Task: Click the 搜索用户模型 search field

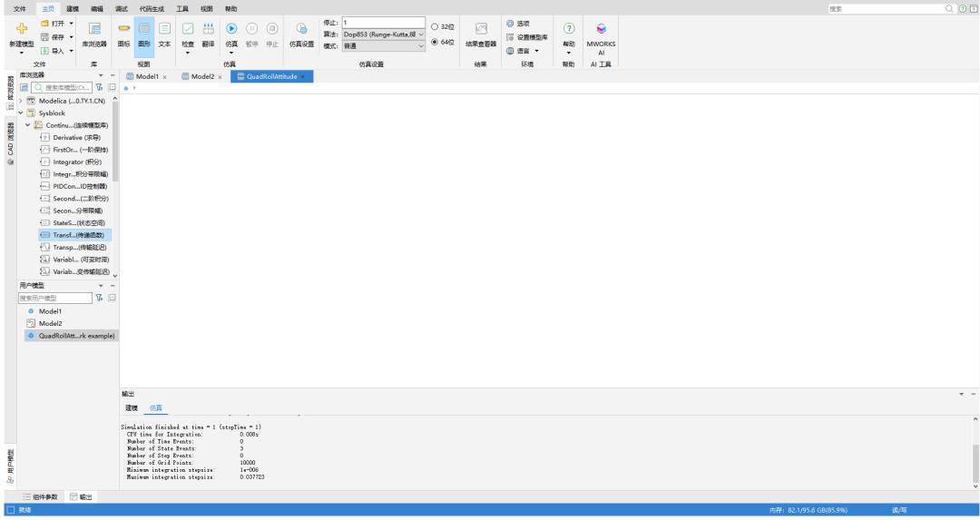Action: [x=55, y=299]
